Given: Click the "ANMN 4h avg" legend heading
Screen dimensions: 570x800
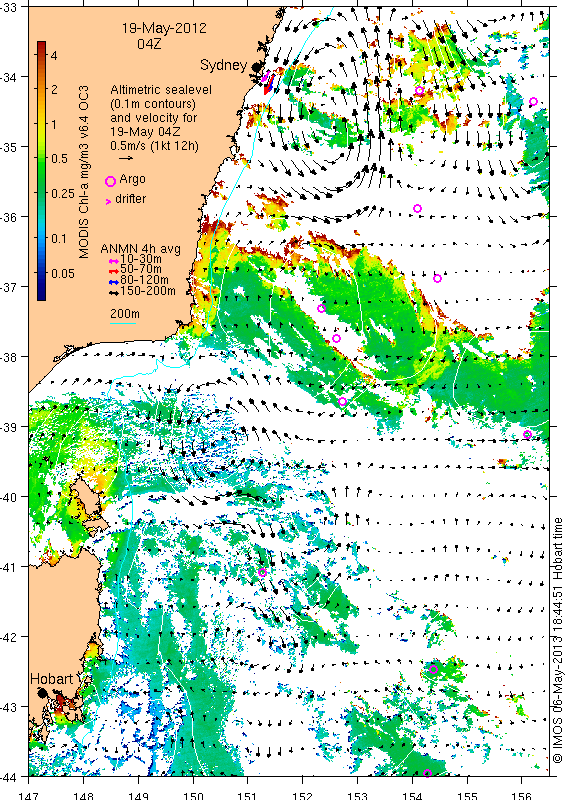Looking at the screenshot, I should [x=140, y=249].
